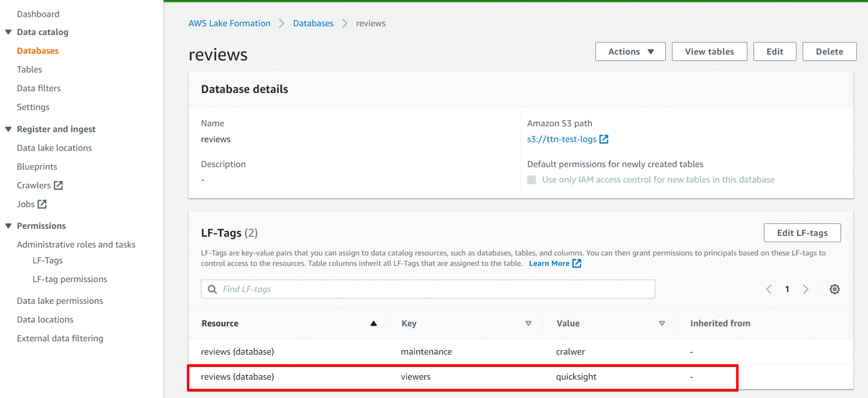
Task: Collapse the Data catalog sidebar section
Action: [8, 32]
